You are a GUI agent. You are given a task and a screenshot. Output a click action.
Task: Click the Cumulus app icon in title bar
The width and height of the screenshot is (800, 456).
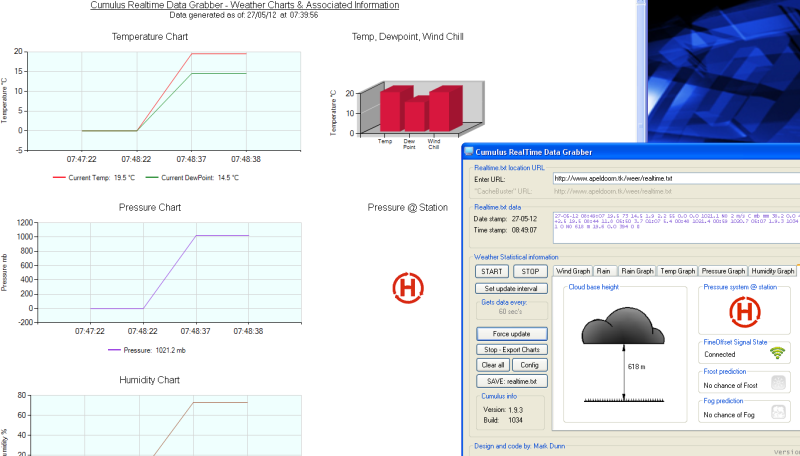point(468,152)
